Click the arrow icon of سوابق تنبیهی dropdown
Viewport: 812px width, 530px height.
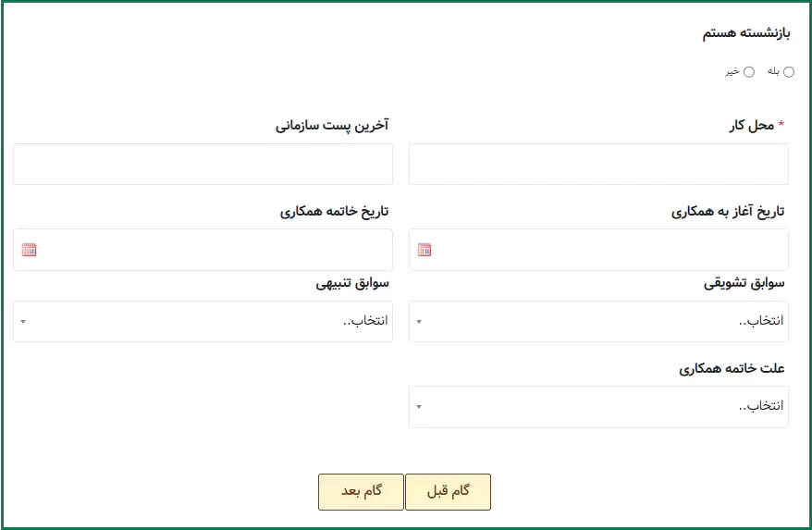(22, 322)
